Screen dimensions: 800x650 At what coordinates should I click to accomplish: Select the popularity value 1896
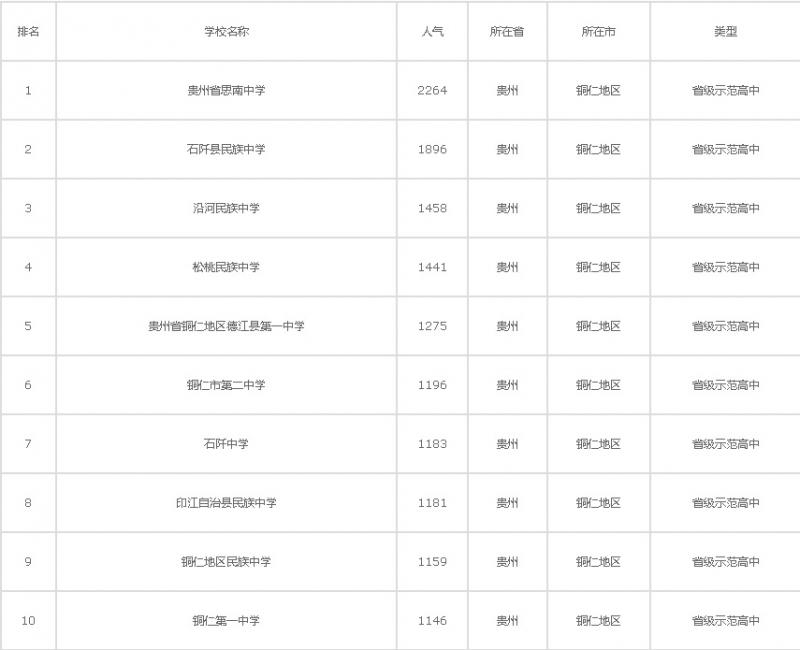[432, 149]
